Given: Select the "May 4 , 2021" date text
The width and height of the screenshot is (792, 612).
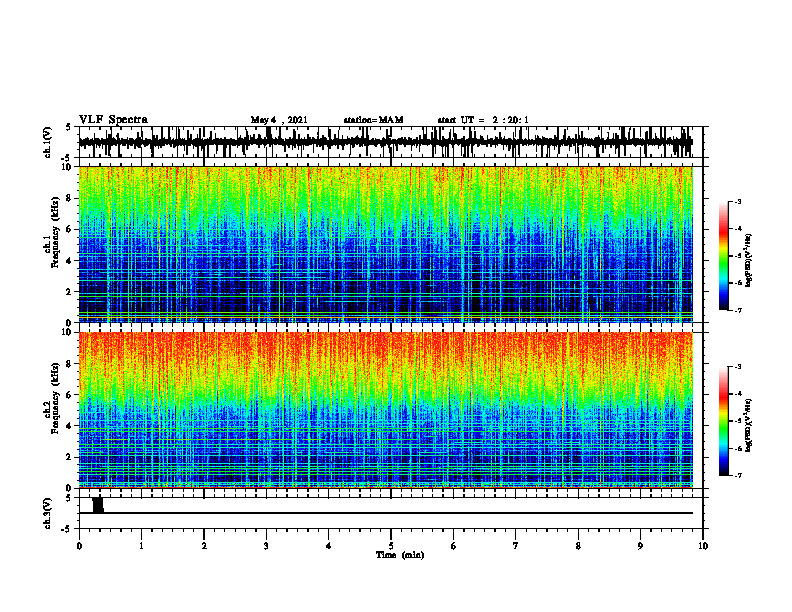Looking at the screenshot, I should [279, 120].
